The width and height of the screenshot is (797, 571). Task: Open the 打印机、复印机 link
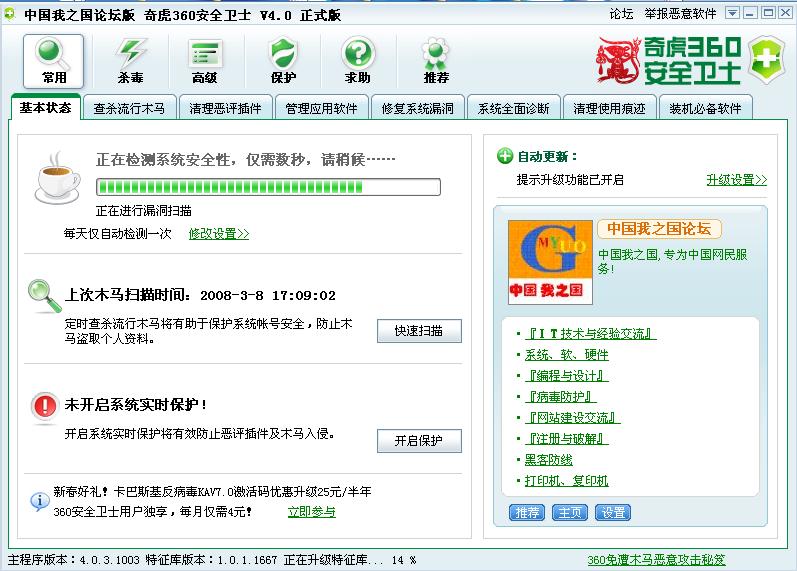(567, 480)
